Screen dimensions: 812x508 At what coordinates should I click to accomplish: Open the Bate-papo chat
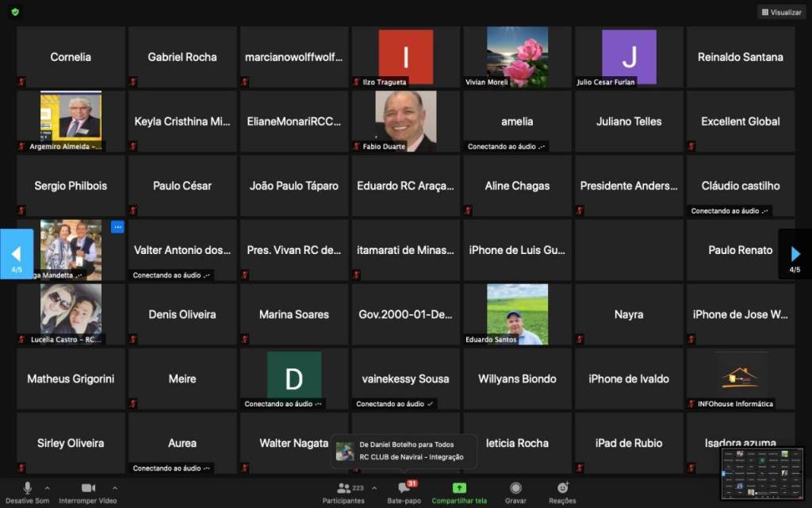coord(404,488)
